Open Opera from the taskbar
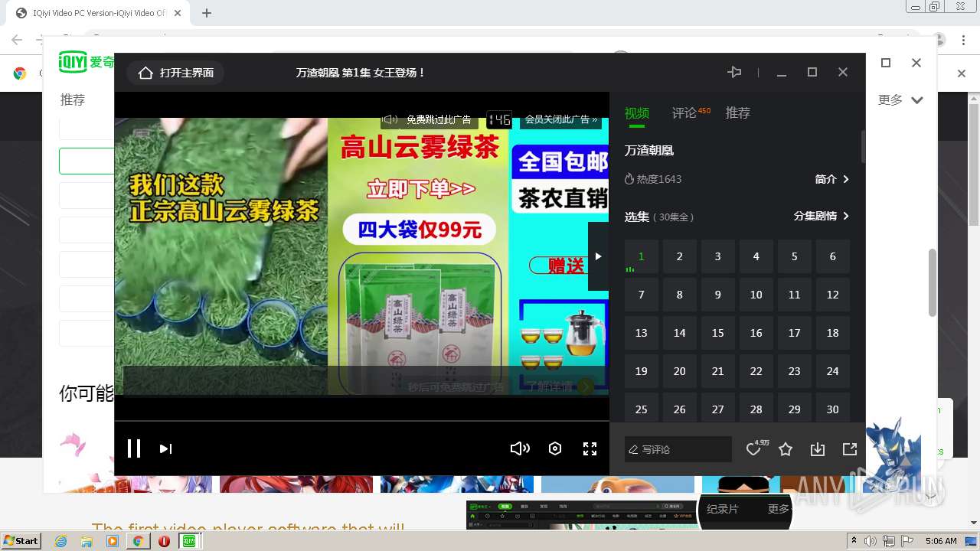 (164, 541)
